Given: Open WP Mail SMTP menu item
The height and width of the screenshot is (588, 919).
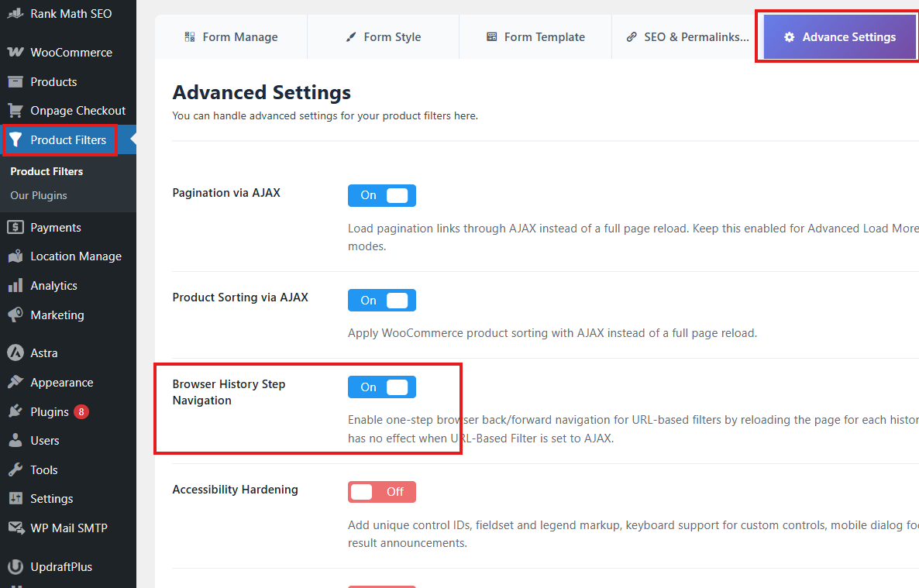Looking at the screenshot, I should coord(69,528).
